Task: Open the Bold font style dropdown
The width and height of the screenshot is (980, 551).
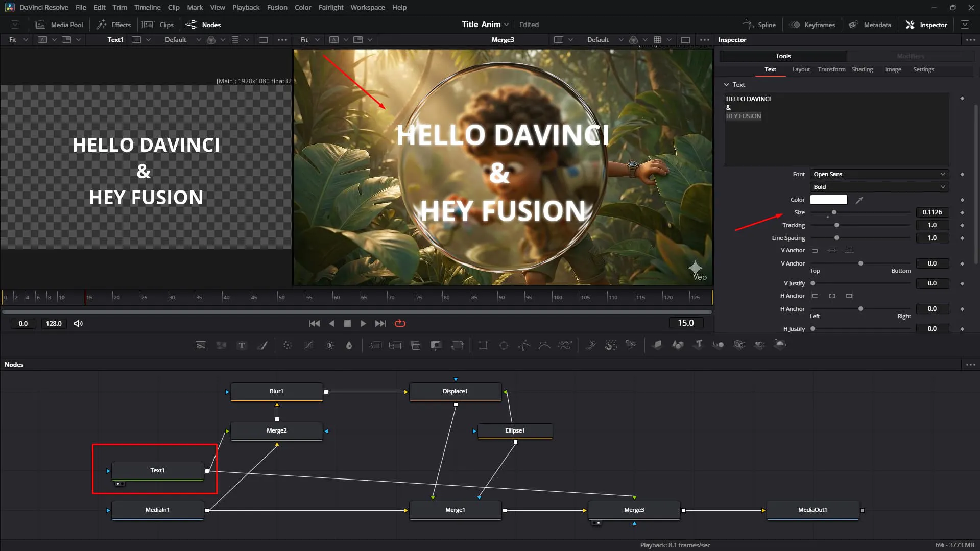Action: pyautogui.click(x=879, y=187)
